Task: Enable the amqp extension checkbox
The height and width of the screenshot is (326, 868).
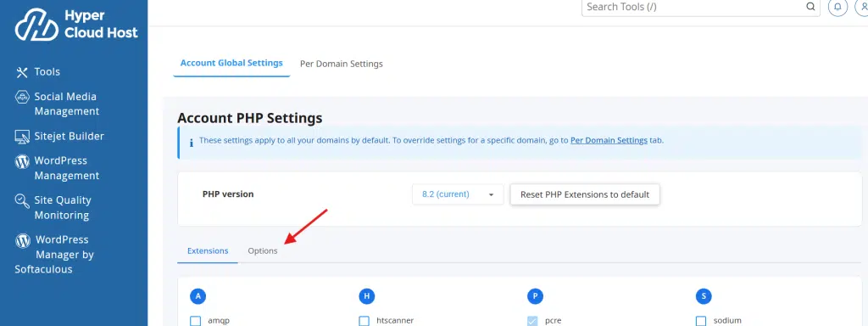Action: (x=196, y=320)
